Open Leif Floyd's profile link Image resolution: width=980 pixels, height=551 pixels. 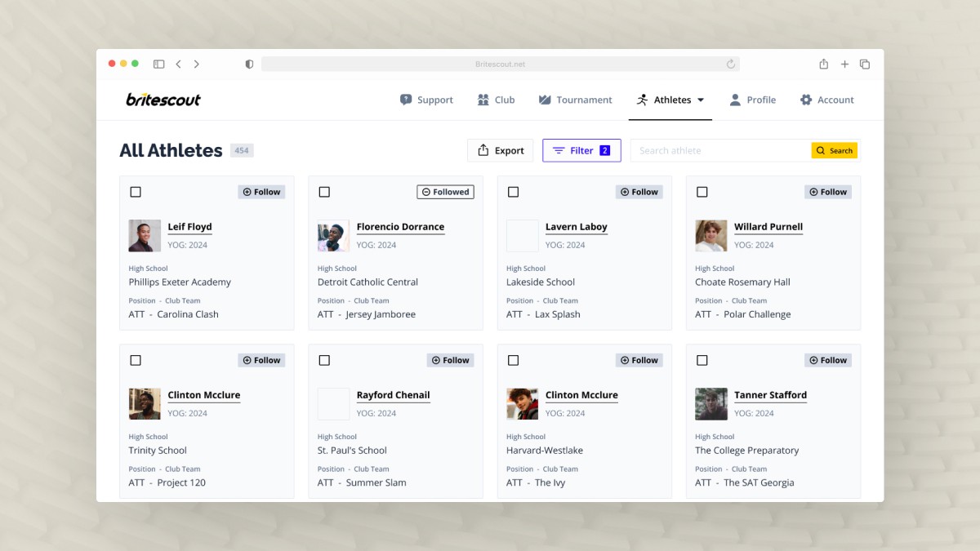189,227
